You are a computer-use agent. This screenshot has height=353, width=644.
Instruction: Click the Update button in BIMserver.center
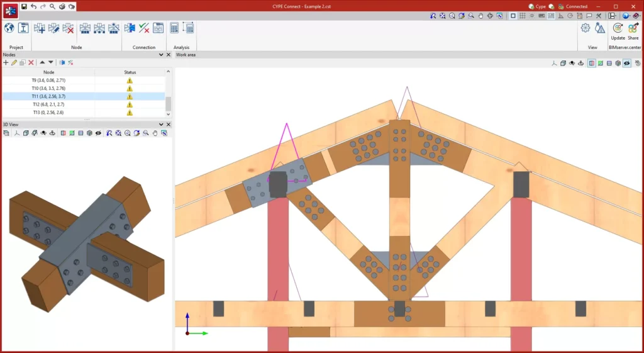[x=618, y=31]
